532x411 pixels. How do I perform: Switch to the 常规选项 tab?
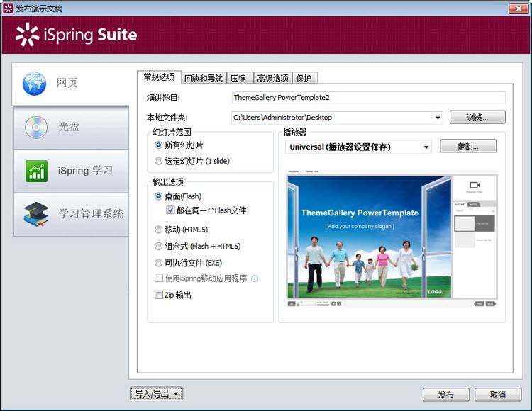pos(159,77)
